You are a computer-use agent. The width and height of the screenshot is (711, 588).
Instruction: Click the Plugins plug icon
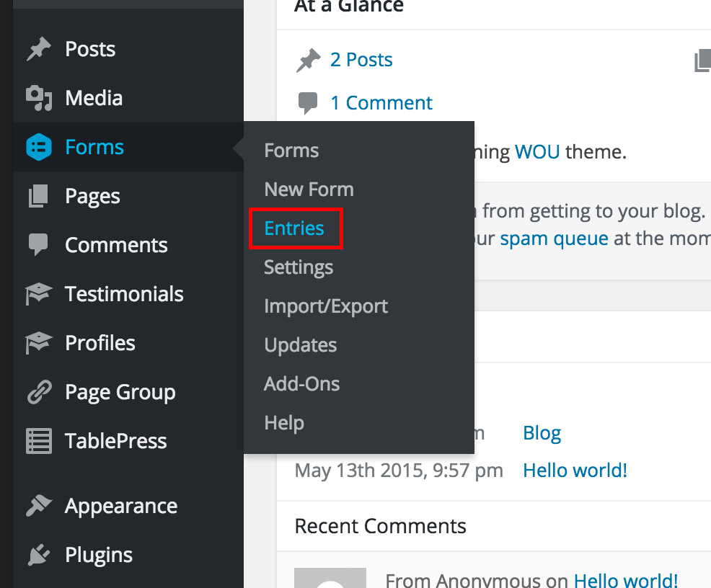pyautogui.click(x=38, y=555)
